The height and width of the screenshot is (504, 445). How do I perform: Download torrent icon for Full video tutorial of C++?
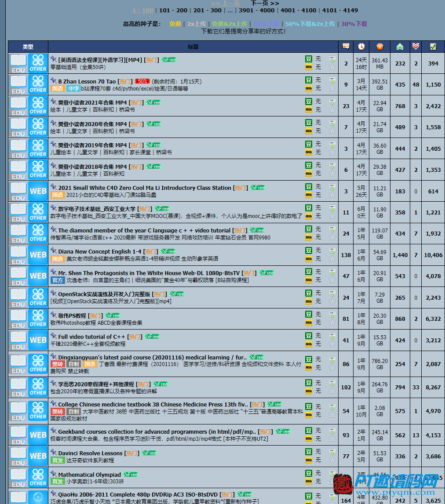pyautogui.click(x=332, y=336)
